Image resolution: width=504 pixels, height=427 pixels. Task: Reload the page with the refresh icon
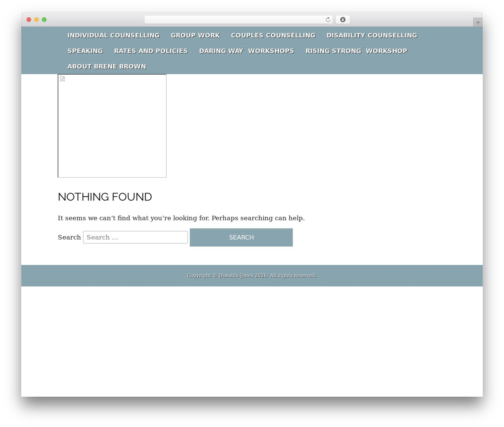(x=328, y=20)
